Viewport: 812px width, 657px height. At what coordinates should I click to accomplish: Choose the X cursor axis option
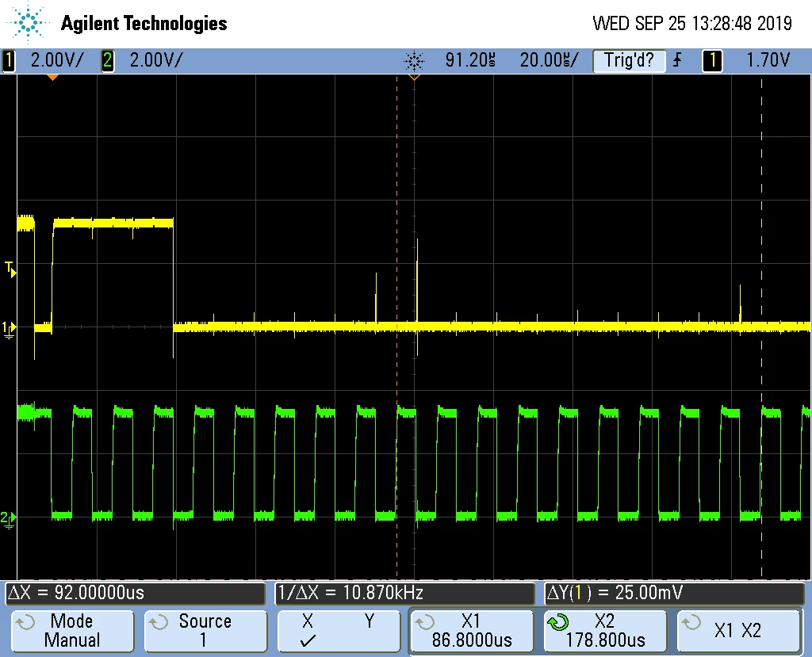coord(308,621)
